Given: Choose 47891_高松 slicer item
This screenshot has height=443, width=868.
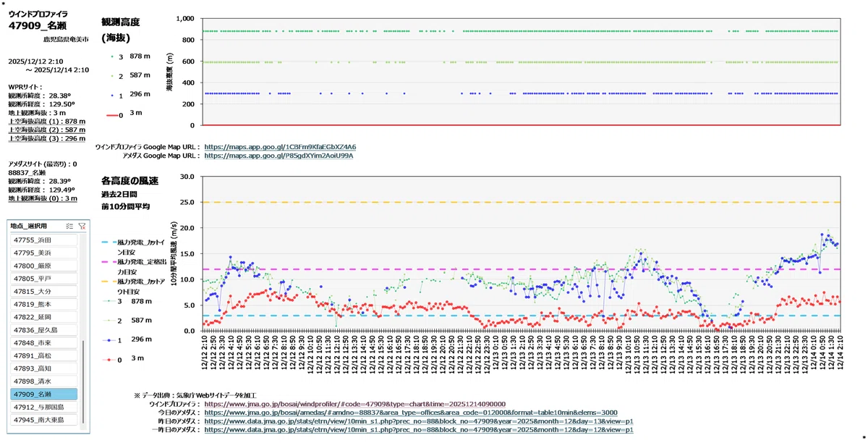Looking at the screenshot, I should pos(44,355).
